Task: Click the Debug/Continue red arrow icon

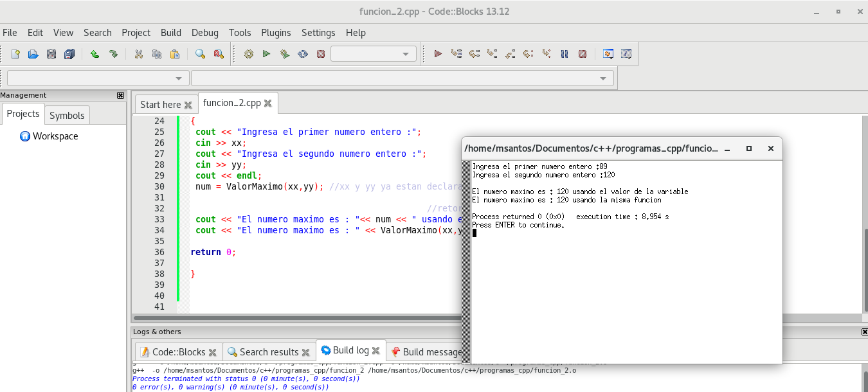Action: coord(438,54)
